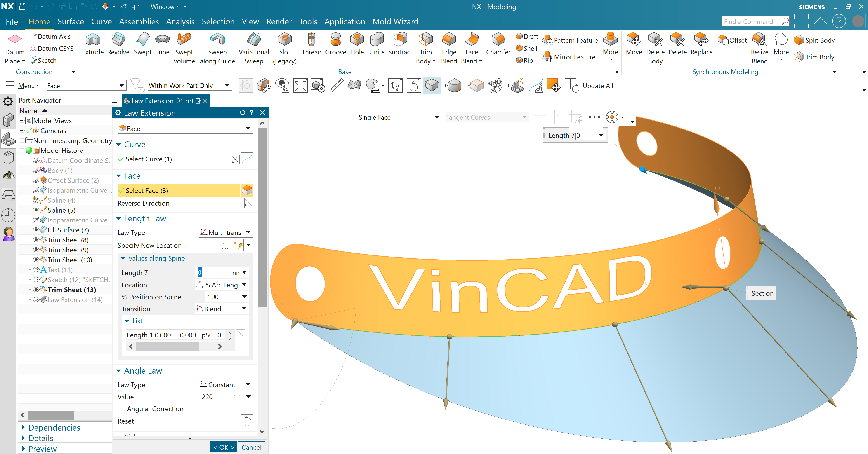Viewport: 868px width, 454px height.
Task: Enable the Angular Correction checkbox
Action: click(122, 409)
